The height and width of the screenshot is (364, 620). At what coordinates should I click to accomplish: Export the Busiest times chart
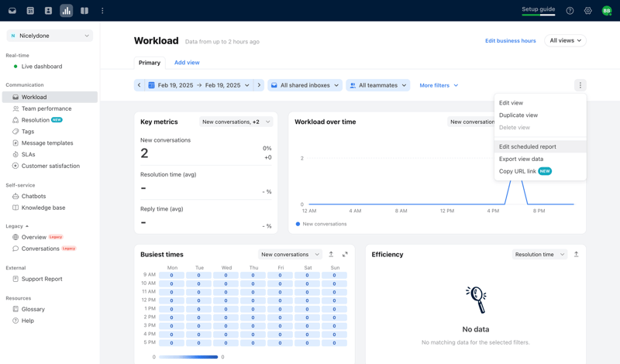click(332, 254)
